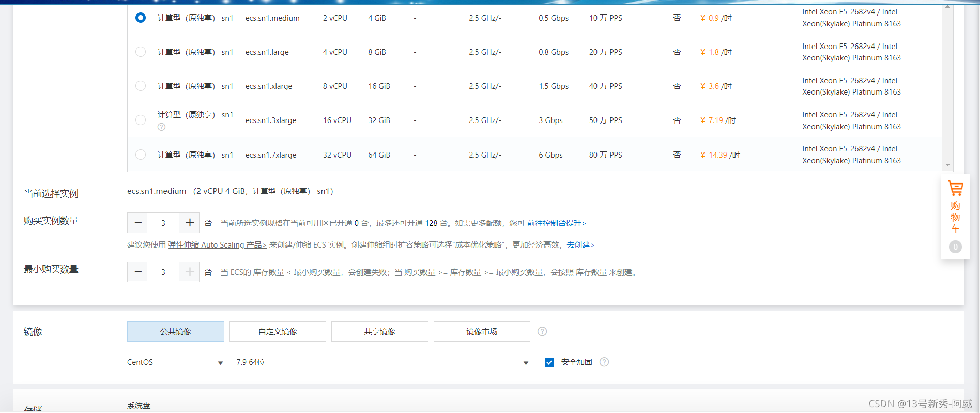Click the cart count badge showing 0
The image size is (980, 413).
(x=955, y=247)
